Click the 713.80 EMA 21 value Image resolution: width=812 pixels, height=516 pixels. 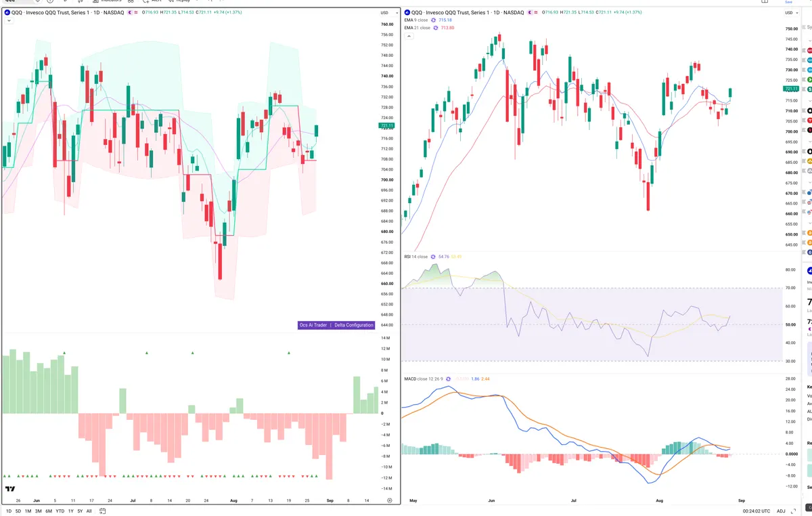448,28
